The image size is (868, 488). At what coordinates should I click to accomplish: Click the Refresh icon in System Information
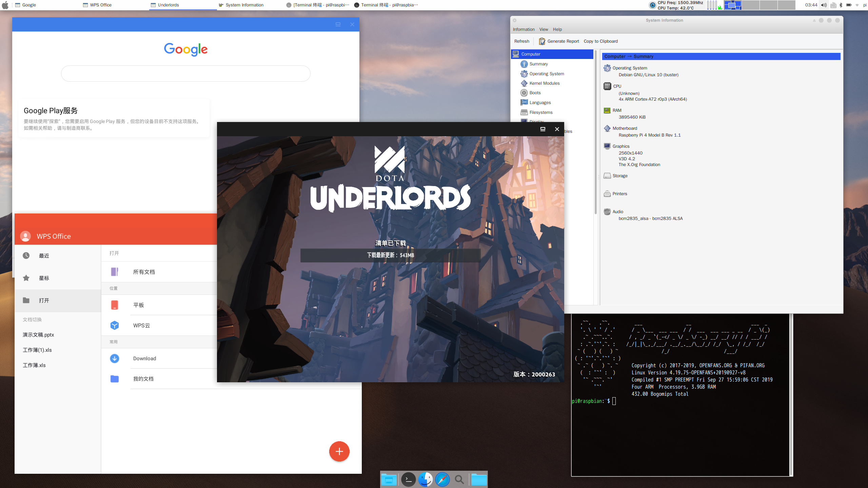click(x=521, y=41)
